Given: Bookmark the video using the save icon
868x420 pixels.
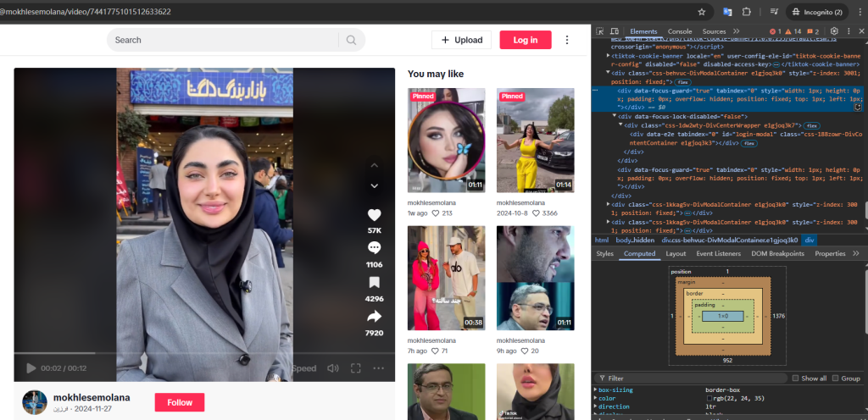Looking at the screenshot, I should click(x=374, y=283).
